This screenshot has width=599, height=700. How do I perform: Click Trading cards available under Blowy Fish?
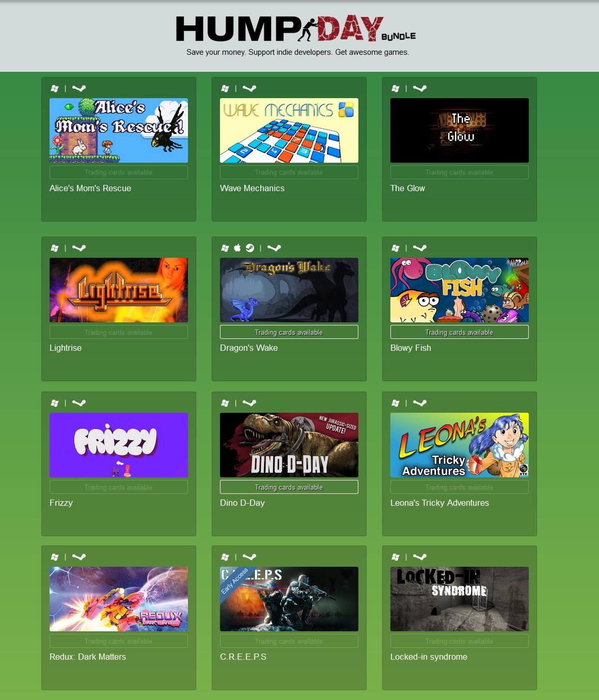460,332
